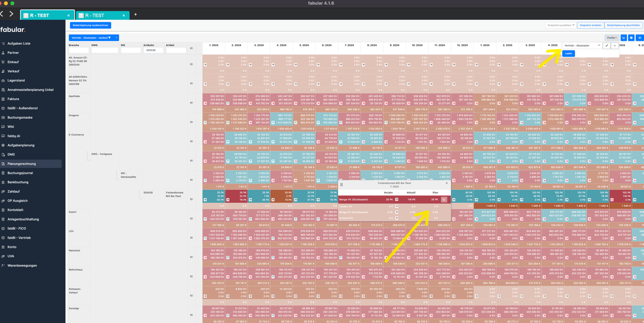
Task: Click the Laden button
Action: 567,53
